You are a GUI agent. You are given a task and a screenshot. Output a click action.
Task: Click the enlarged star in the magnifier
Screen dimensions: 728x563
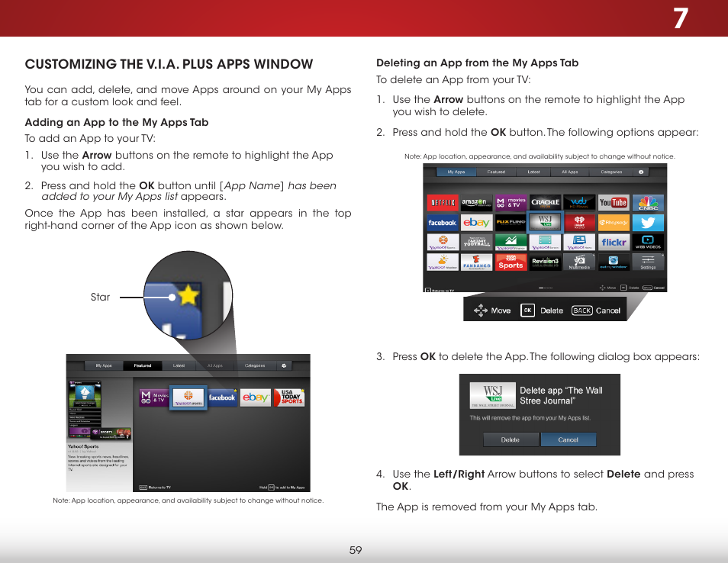click(188, 295)
